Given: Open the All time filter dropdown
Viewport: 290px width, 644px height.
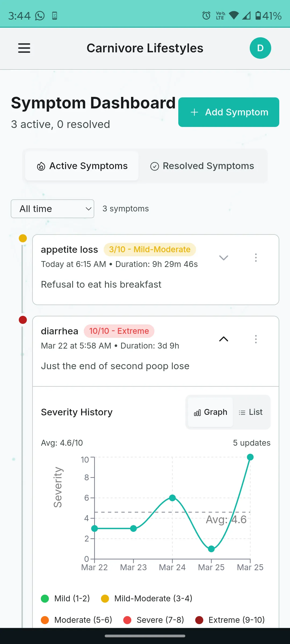Looking at the screenshot, I should pos(52,209).
